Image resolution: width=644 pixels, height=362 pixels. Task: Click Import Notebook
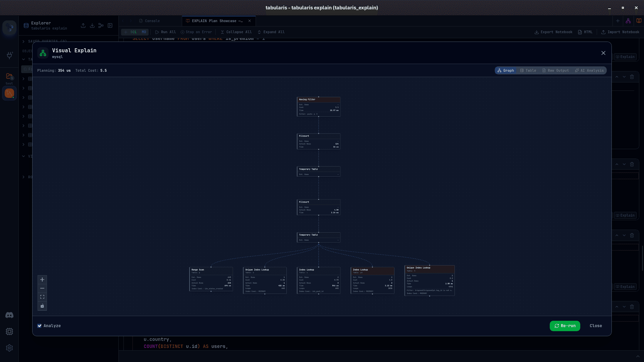[620, 32]
